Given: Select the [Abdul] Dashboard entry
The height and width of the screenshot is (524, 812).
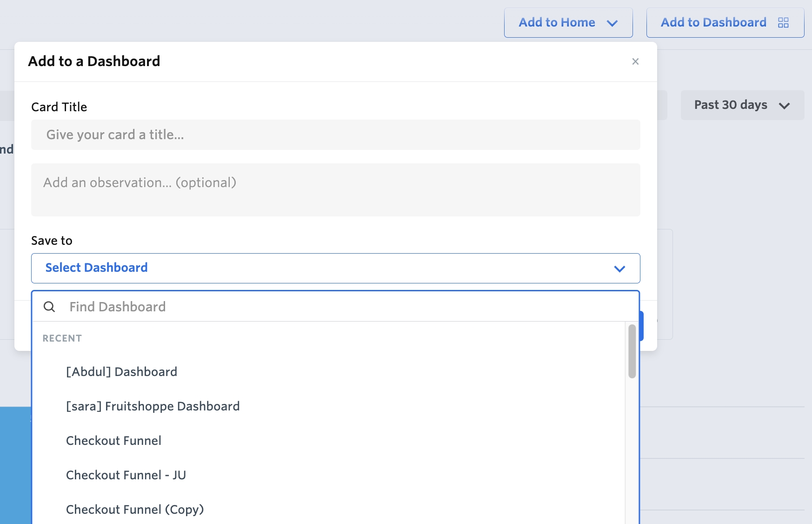Looking at the screenshot, I should [121, 371].
